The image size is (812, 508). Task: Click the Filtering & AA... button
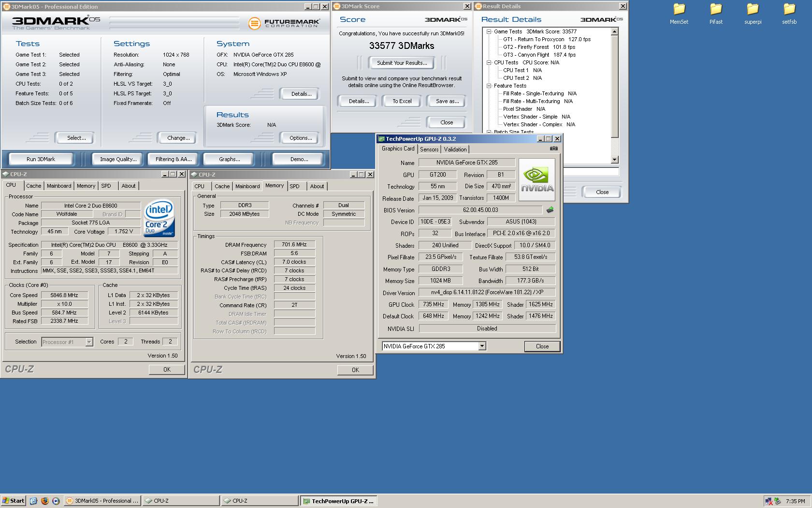pyautogui.click(x=174, y=159)
